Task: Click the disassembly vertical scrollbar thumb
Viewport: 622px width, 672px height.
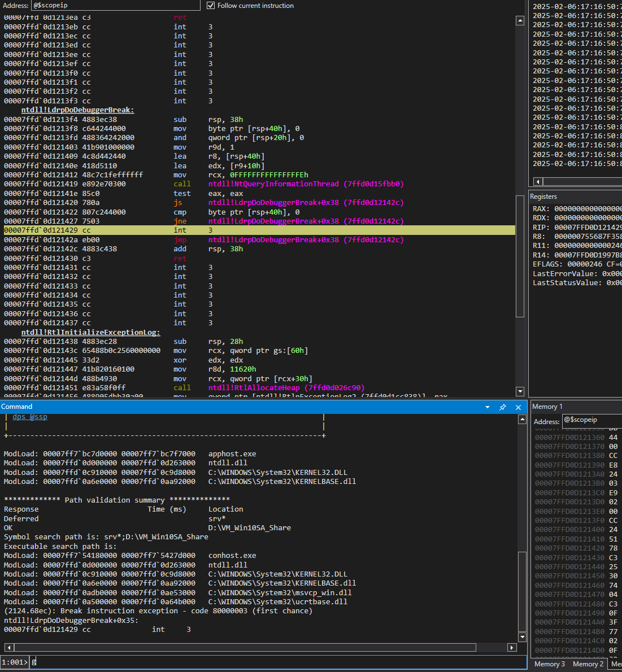Action: coord(520,256)
